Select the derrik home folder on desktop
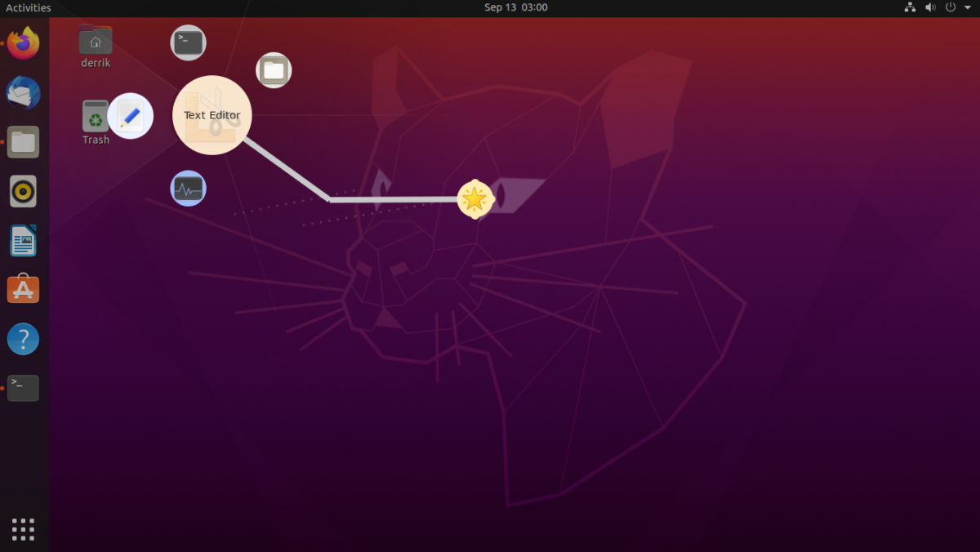The image size is (980, 552). [96, 47]
